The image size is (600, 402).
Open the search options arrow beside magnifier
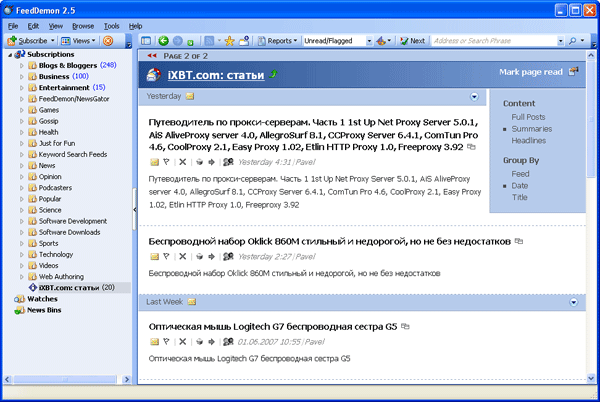pos(582,41)
